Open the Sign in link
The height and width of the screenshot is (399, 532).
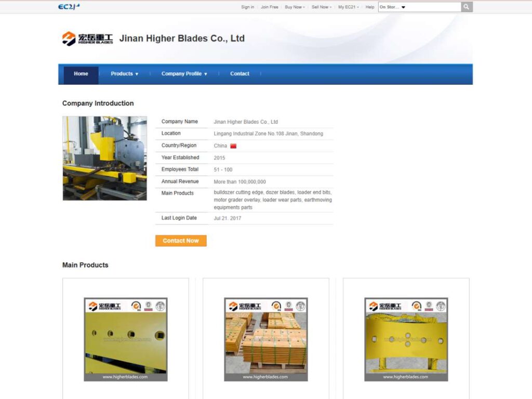click(x=247, y=7)
